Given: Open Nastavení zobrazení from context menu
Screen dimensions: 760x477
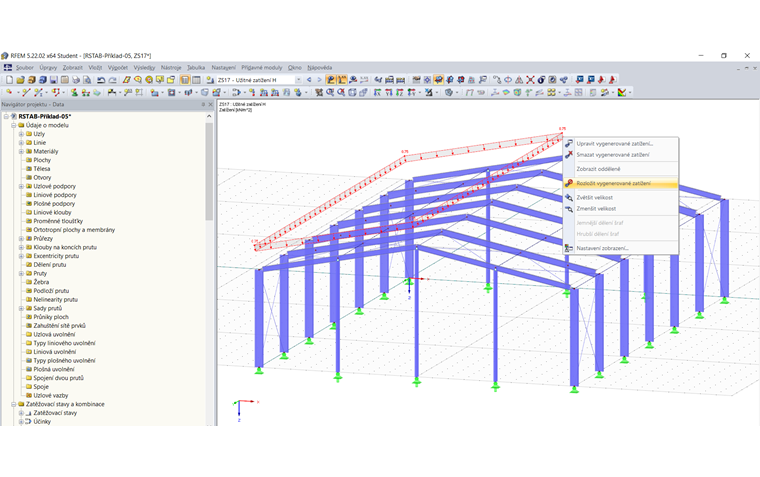Looking at the screenshot, I should 620,248.
